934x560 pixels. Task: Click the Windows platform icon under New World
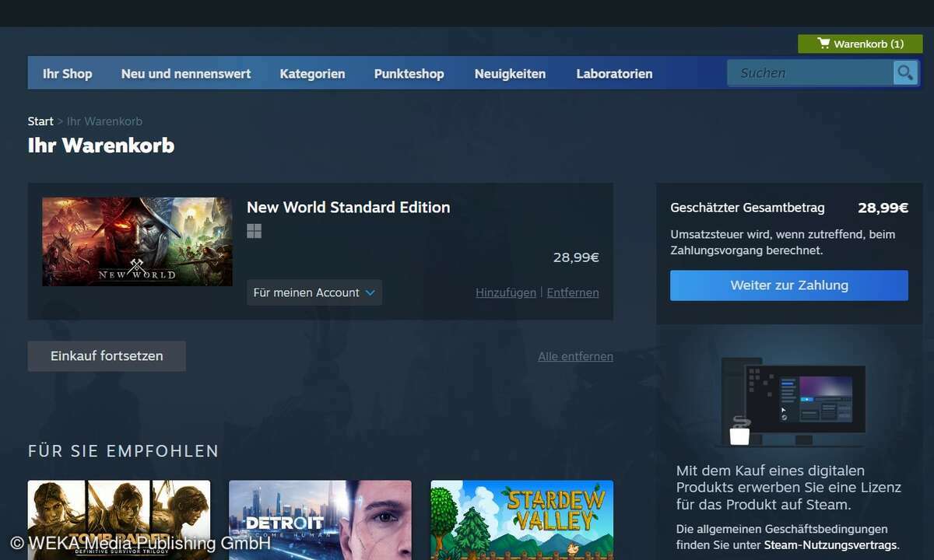[254, 231]
